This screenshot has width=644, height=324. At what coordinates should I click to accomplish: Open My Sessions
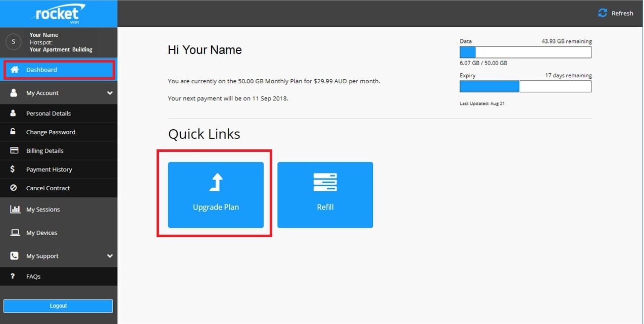59,209
